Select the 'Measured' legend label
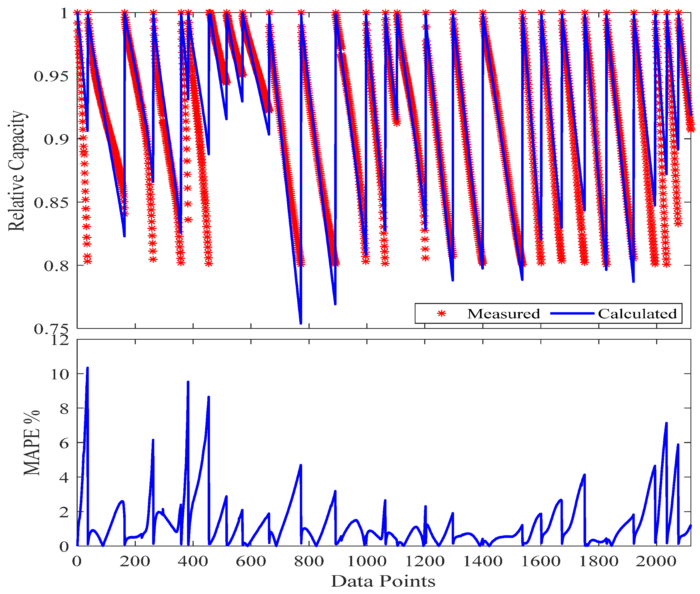The width and height of the screenshot is (700, 594). click(503, 314)
